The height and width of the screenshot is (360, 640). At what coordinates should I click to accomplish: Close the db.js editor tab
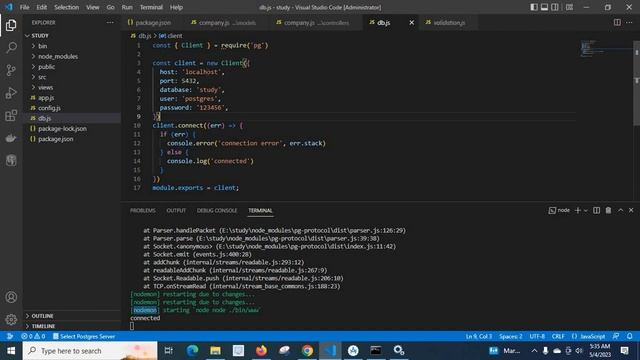[x=411, y=22]
